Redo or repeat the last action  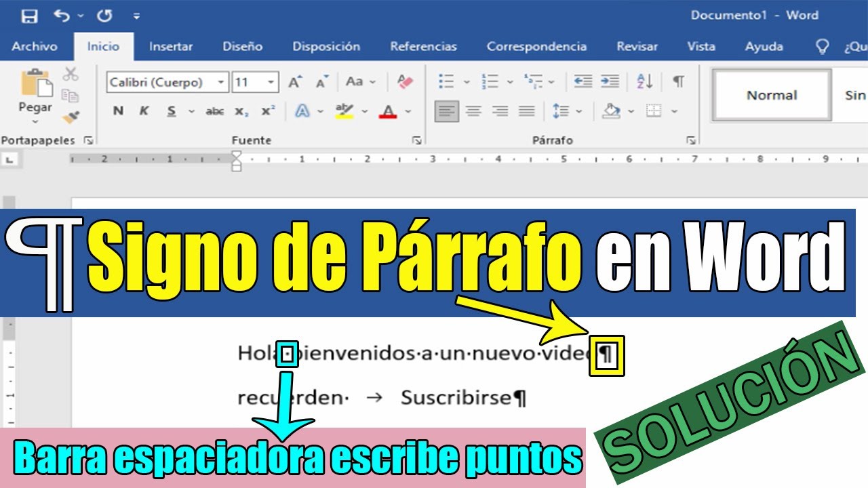click(104, 16)
